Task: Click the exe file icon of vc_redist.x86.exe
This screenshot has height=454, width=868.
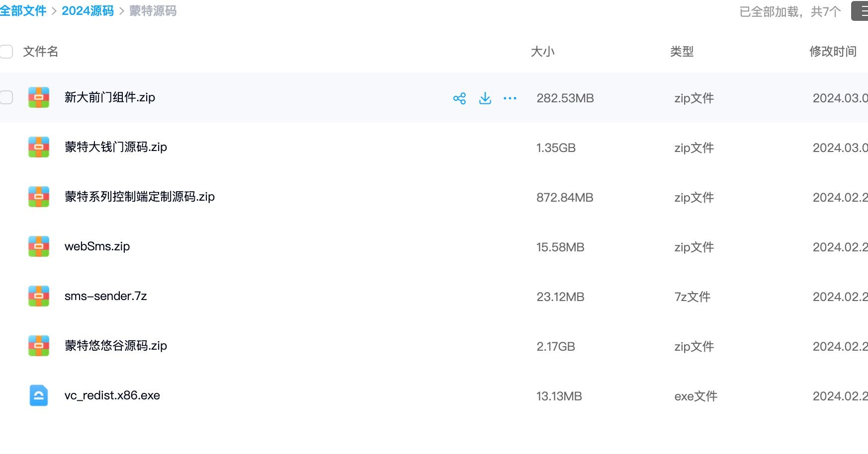Action: tap(39, 395)
